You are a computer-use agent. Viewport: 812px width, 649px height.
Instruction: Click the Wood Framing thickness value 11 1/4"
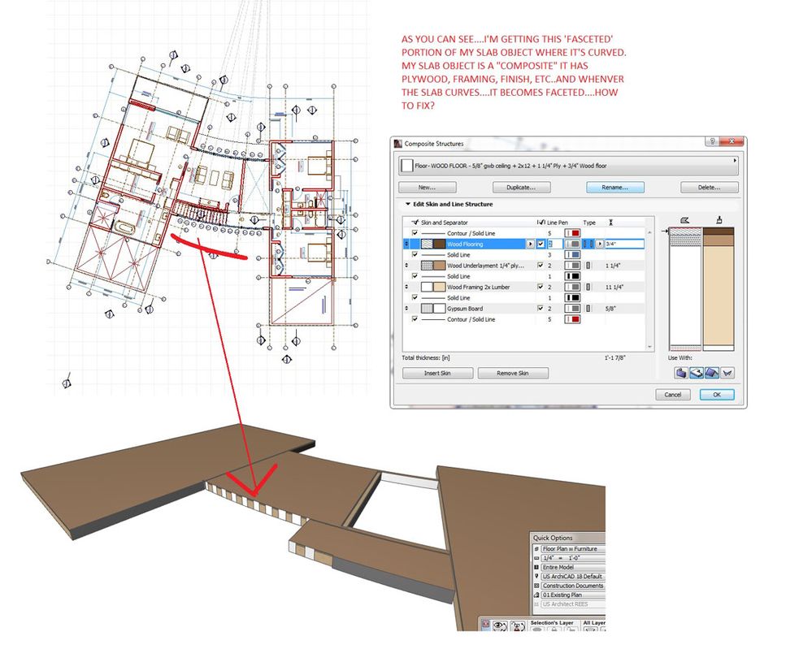[614, 287]
